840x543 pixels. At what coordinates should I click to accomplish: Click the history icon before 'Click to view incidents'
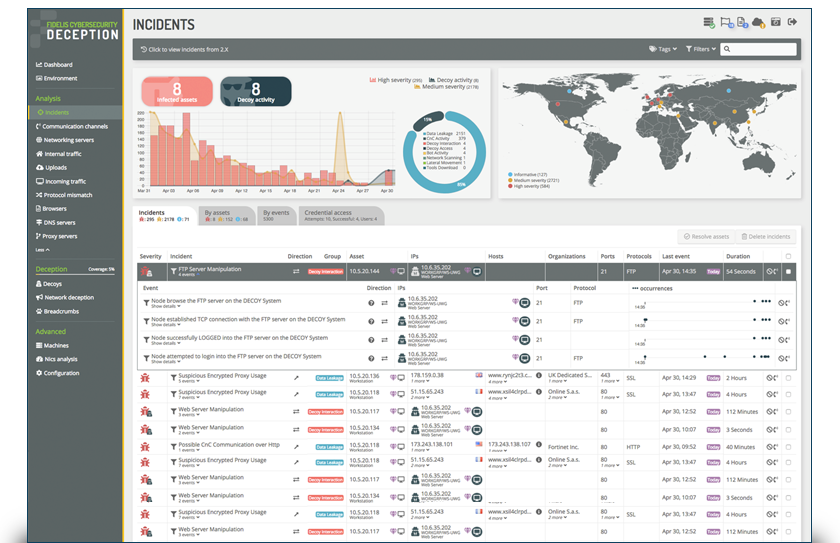click(144, 49)
